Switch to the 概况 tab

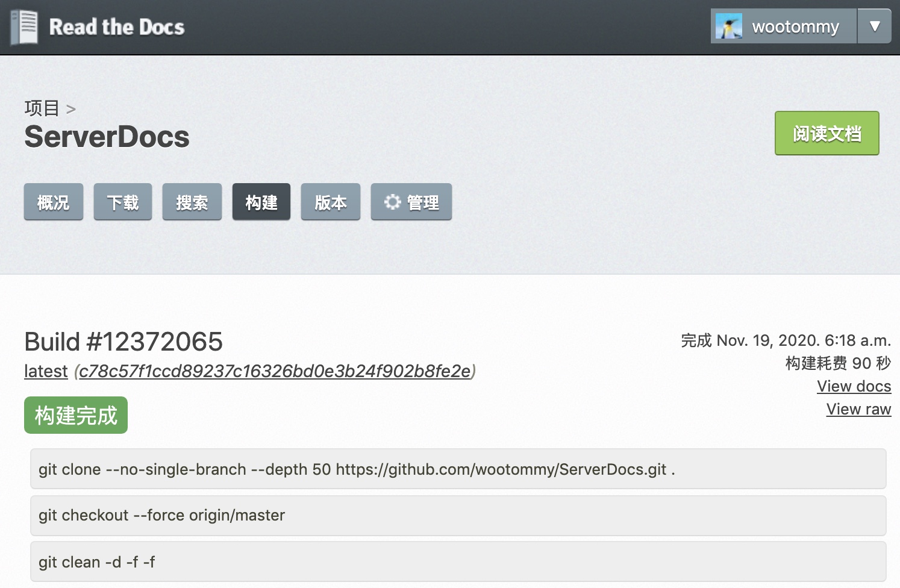(54, 202)
